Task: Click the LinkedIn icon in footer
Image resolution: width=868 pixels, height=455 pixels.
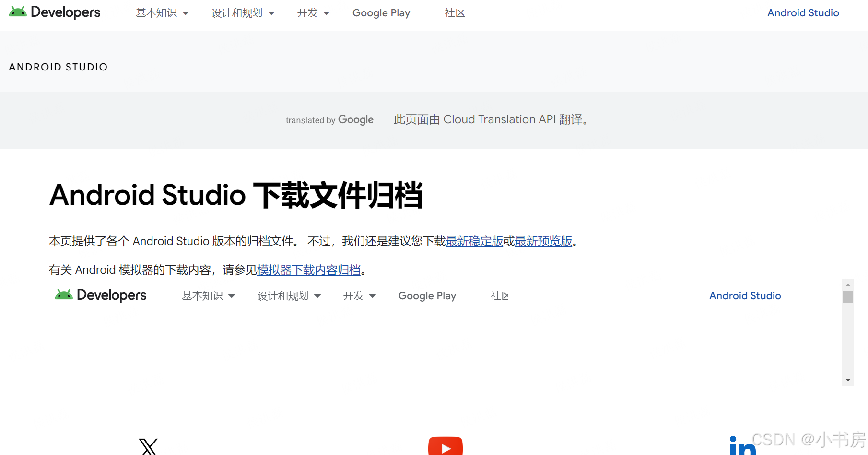Action: [743, 447]
